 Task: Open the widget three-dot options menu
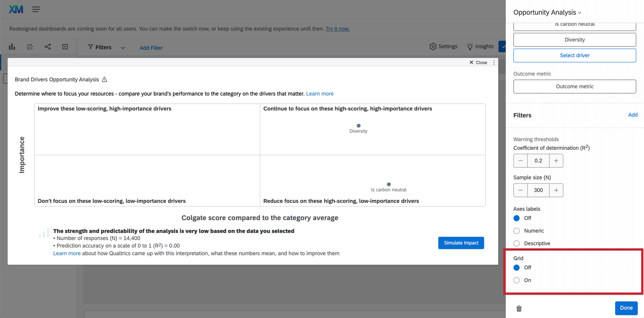[x=494, y=62]
